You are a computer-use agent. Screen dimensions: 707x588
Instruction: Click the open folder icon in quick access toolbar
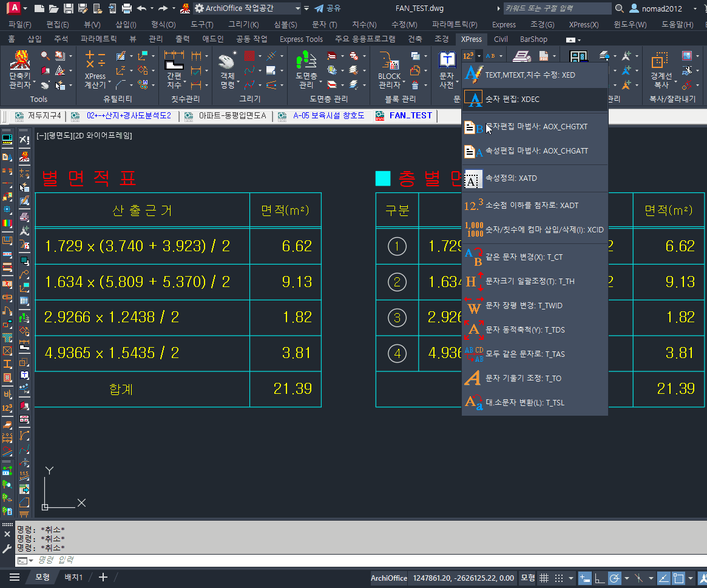pos(53,8)
